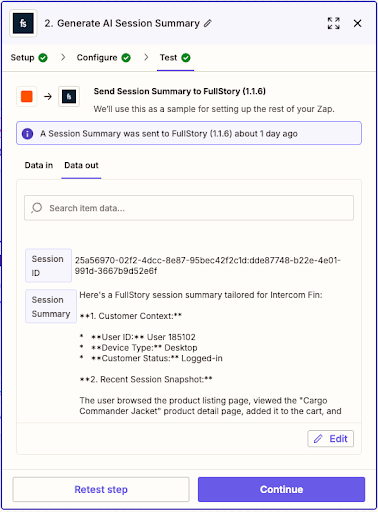Close the step editor panel

(358, 23)
